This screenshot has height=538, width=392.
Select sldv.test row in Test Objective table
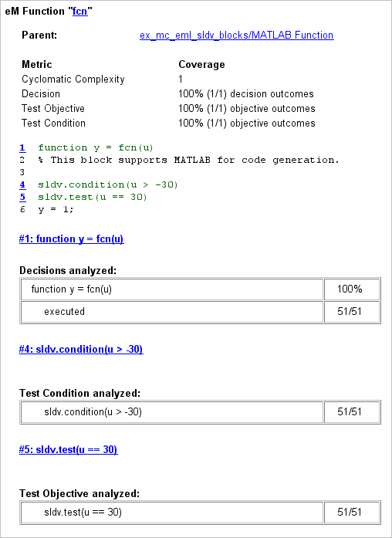coord(200,513)
